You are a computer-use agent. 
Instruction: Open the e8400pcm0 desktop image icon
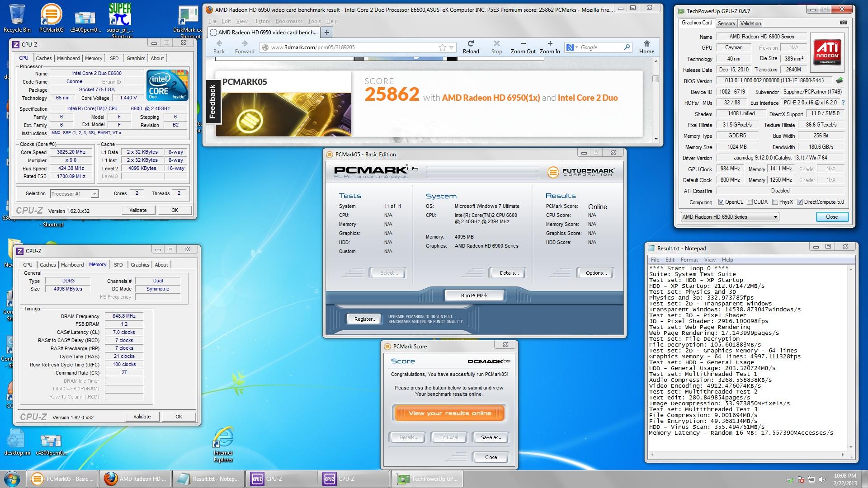pyautogui.click(x=85, y=20)
